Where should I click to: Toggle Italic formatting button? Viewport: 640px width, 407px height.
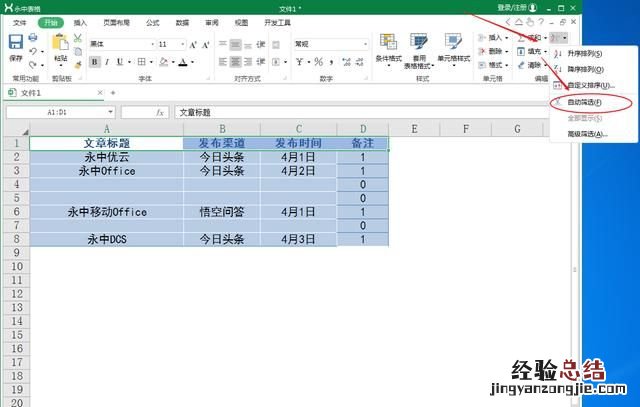(106, 61)
